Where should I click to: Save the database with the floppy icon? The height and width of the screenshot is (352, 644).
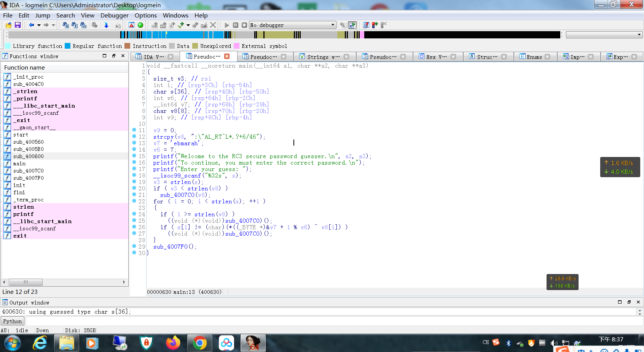tap(18, 25)
